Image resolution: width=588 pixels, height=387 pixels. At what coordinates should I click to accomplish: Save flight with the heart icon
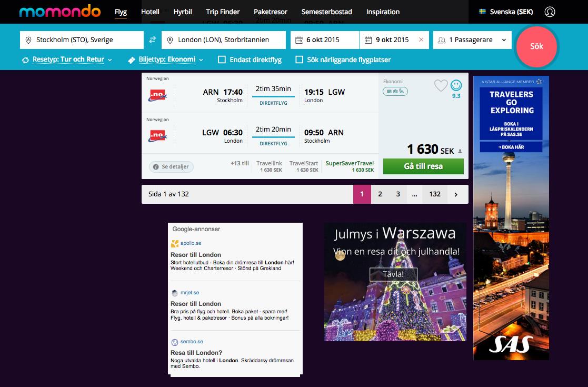(441, 85)
